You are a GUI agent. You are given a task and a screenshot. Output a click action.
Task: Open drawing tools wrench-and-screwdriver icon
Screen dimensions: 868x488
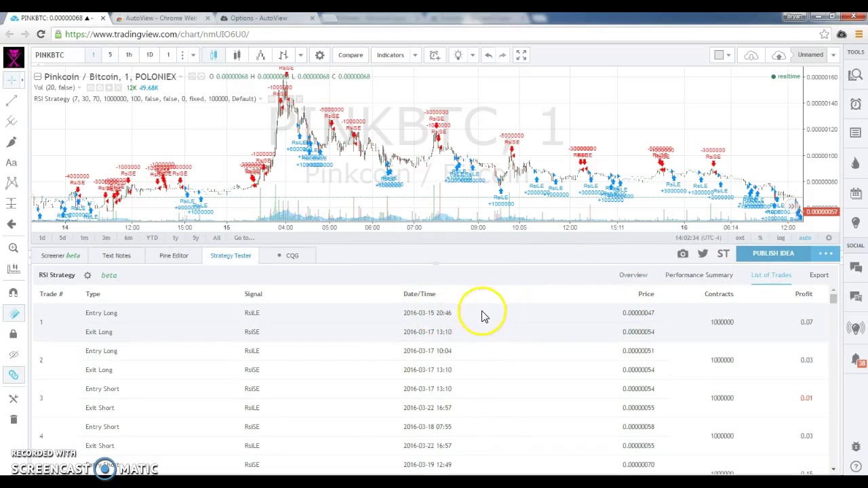13,399
